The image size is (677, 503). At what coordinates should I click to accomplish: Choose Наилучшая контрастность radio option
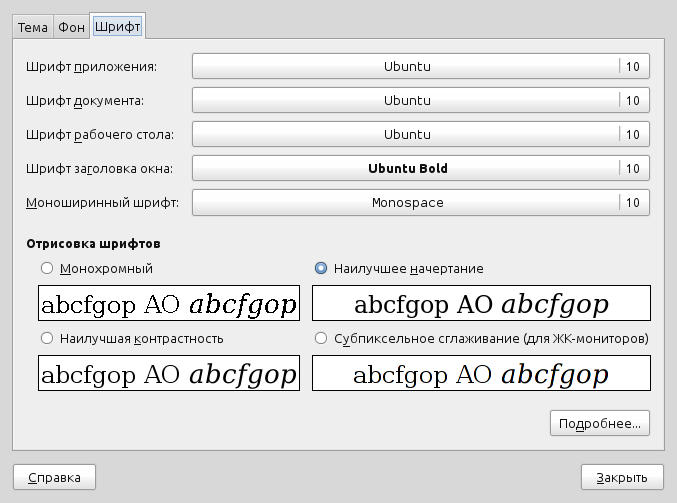[x=46, y=338]
